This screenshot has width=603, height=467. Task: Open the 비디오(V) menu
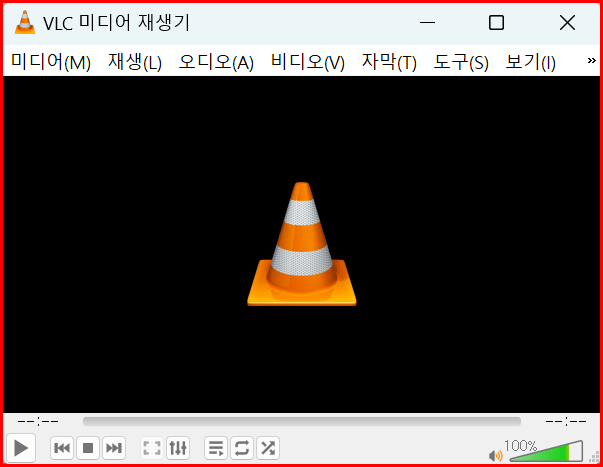[308, 62]
